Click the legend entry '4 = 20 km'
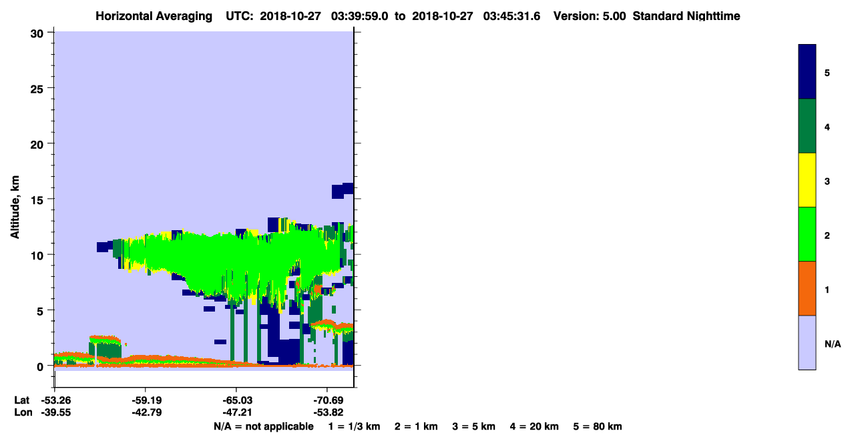The width and height of the screenshot is (868, 445). 535,426
